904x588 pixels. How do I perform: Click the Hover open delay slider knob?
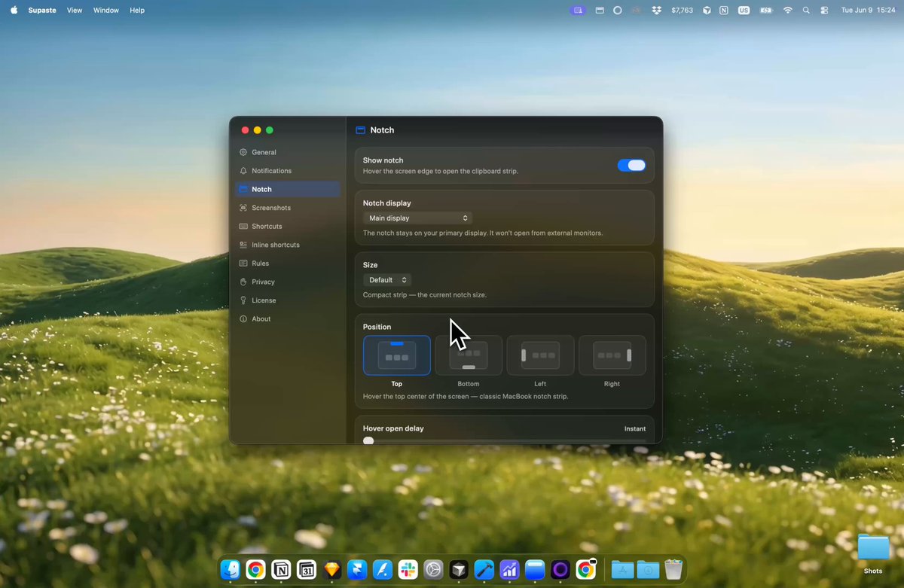tap(368, 440)
